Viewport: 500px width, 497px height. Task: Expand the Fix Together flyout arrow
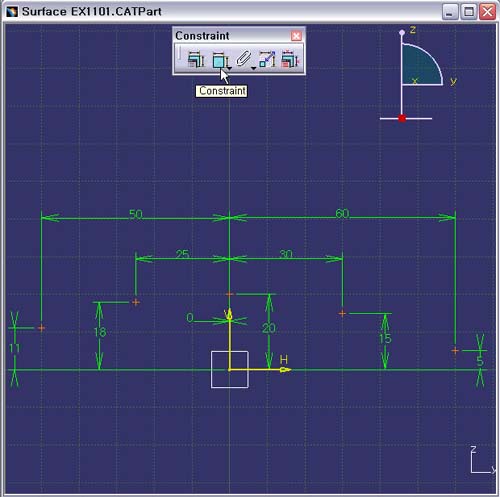[253, 68]
